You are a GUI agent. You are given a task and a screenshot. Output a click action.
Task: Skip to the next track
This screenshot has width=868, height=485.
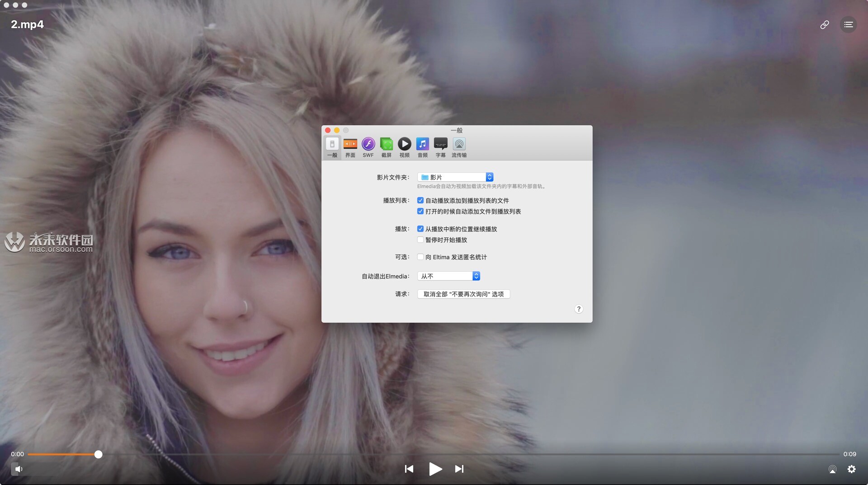459,469
